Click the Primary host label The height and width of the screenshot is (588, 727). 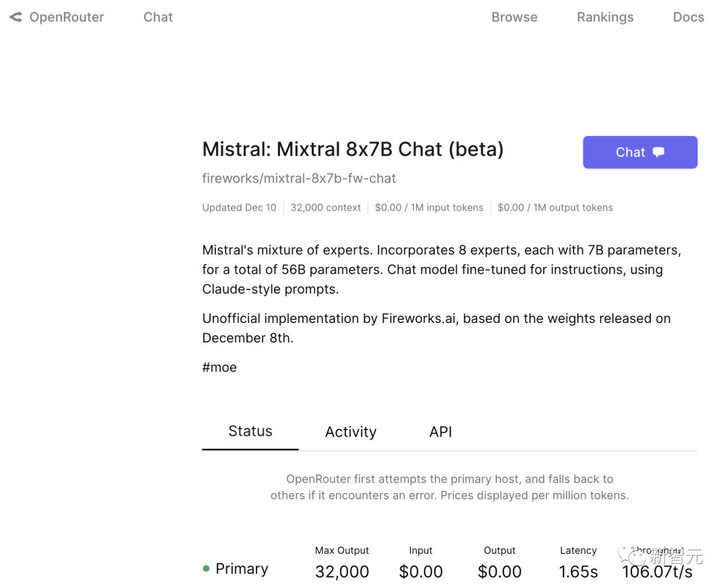242,569
